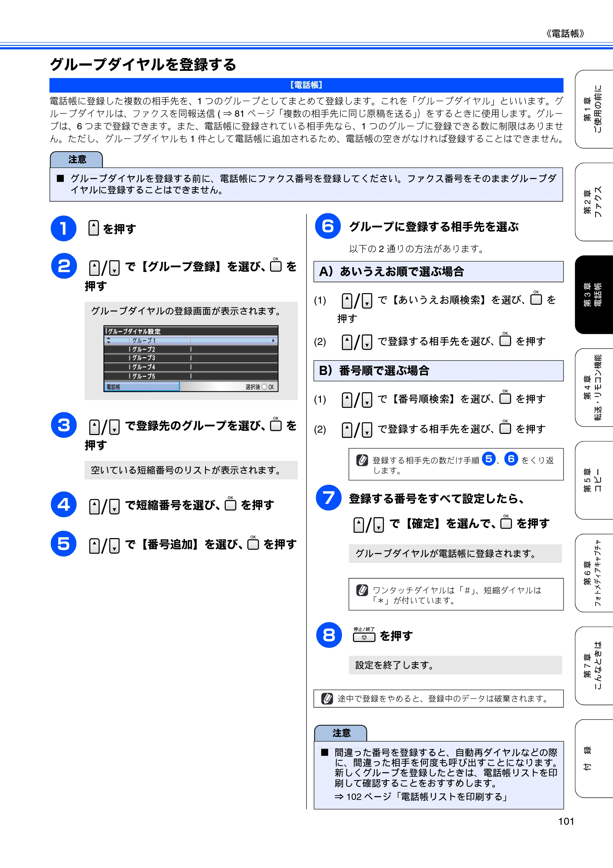Select グループ5 row in the LCD screen
The width and height of the screenshot is (613, 868).
(191, 376)
